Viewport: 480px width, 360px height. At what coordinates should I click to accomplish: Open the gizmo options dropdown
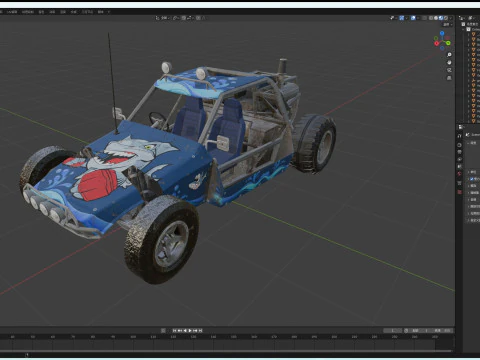pos(406,18)
